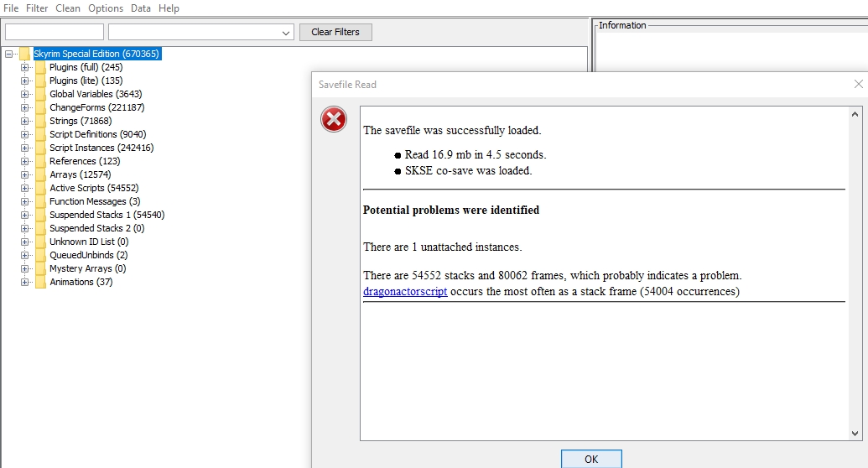Open the Help menu
The image size is (868, 468).
(x=169, y=8)
